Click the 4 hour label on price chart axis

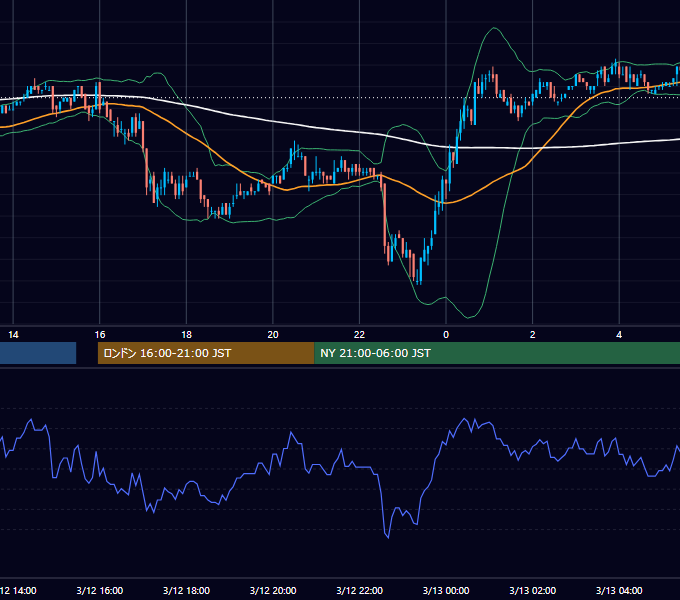[x=619, y=335]
